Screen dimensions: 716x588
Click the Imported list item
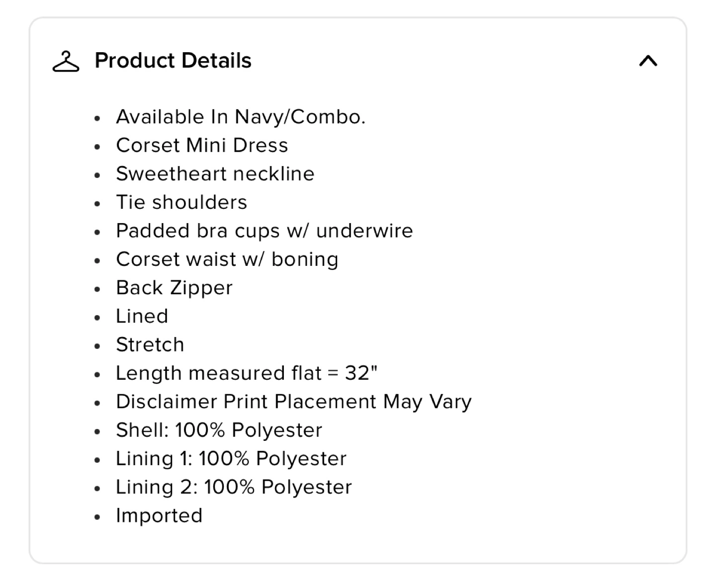pos(159,515)
